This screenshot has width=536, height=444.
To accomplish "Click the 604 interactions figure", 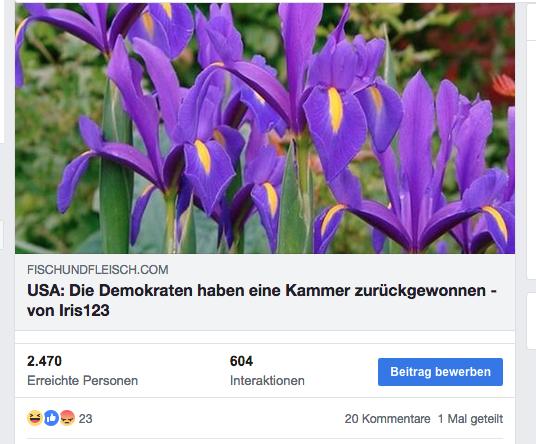I will tap(241, 361).
